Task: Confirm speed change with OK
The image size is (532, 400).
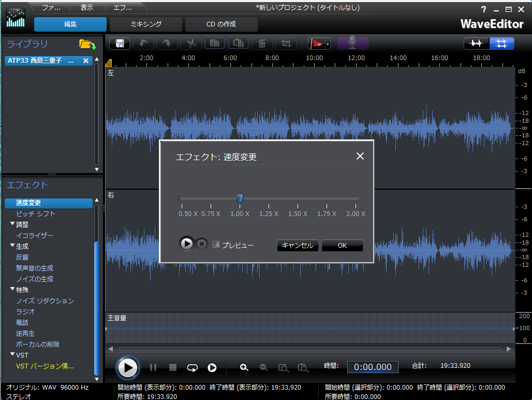Action: [x=342, y=246]
